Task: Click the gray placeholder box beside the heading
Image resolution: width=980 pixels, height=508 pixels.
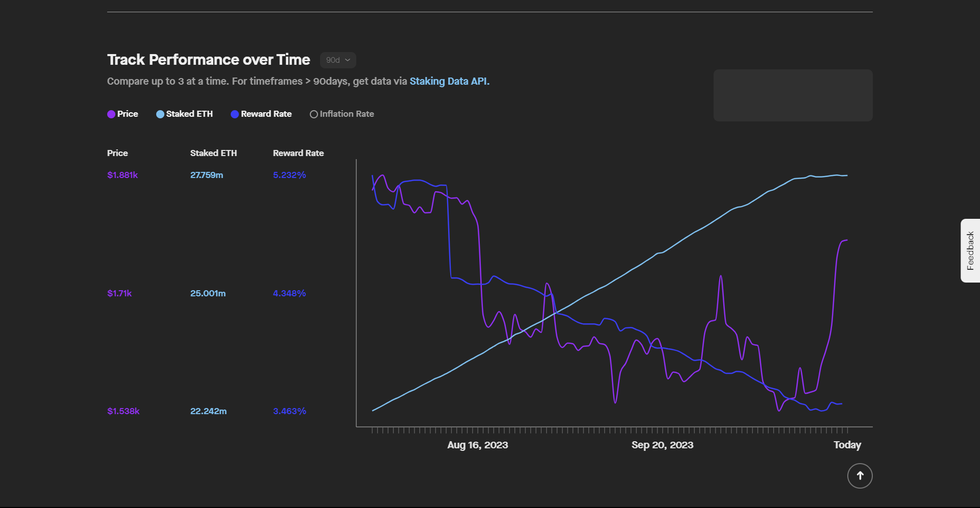Action: pos(793,95)
